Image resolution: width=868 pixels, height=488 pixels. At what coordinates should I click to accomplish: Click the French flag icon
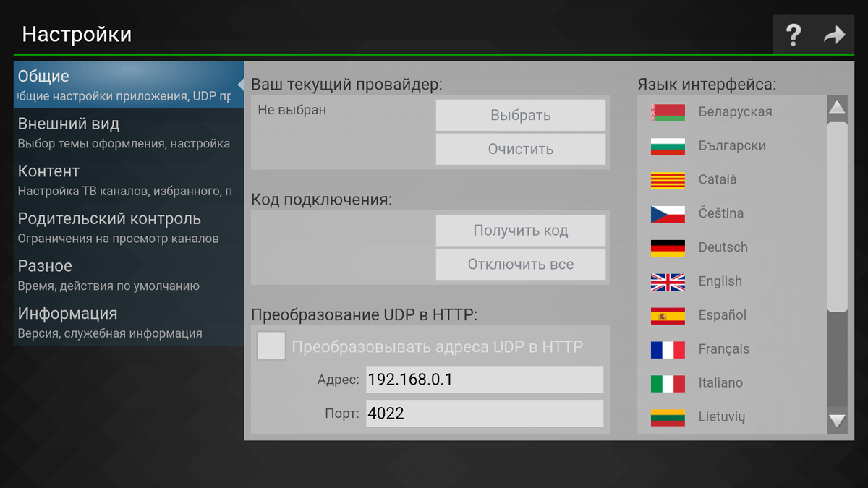coord(667,349)
